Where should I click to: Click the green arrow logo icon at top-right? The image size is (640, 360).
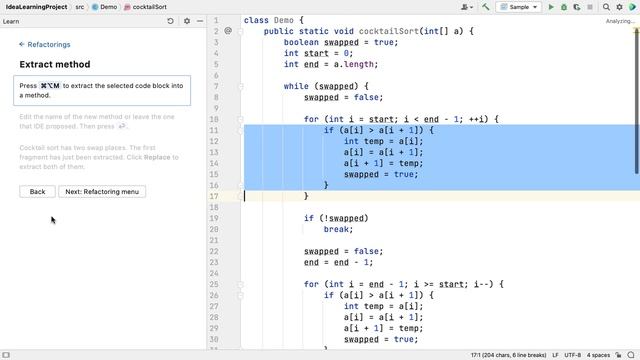click(x=632, y=7)
